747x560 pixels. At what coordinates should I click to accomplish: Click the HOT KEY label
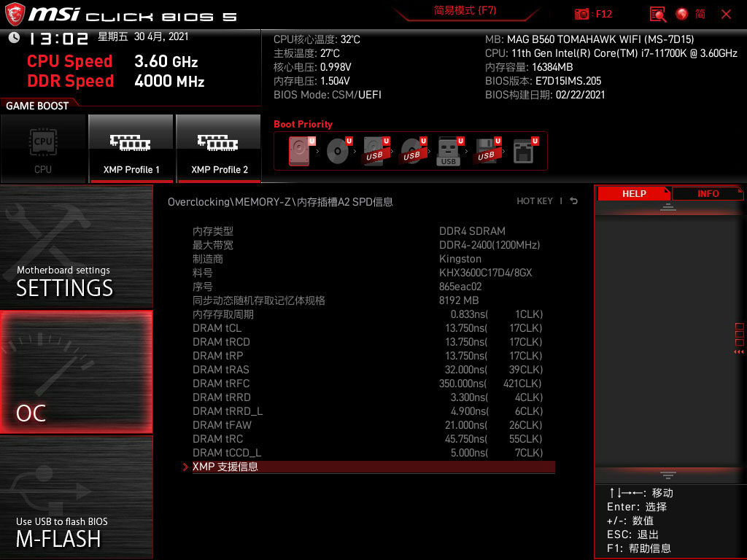535,201
